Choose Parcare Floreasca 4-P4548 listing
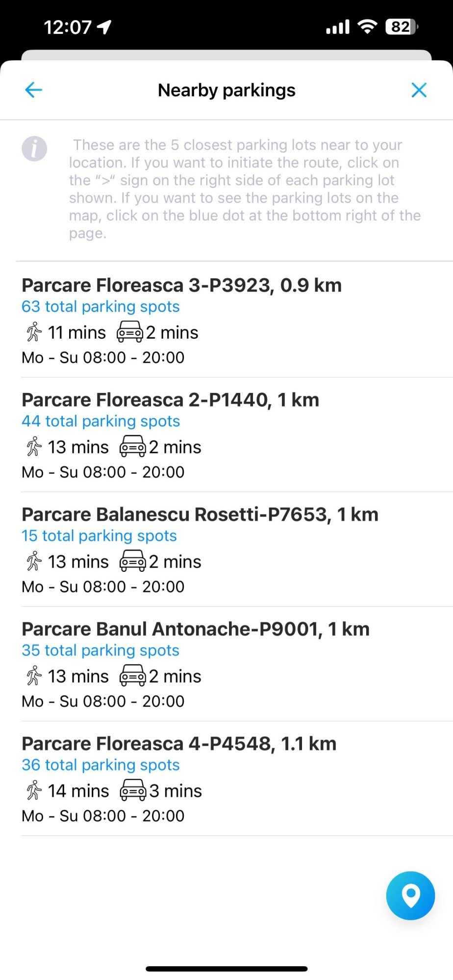The image size is (453, 980). pyautogui.click(x=179, y=744)
